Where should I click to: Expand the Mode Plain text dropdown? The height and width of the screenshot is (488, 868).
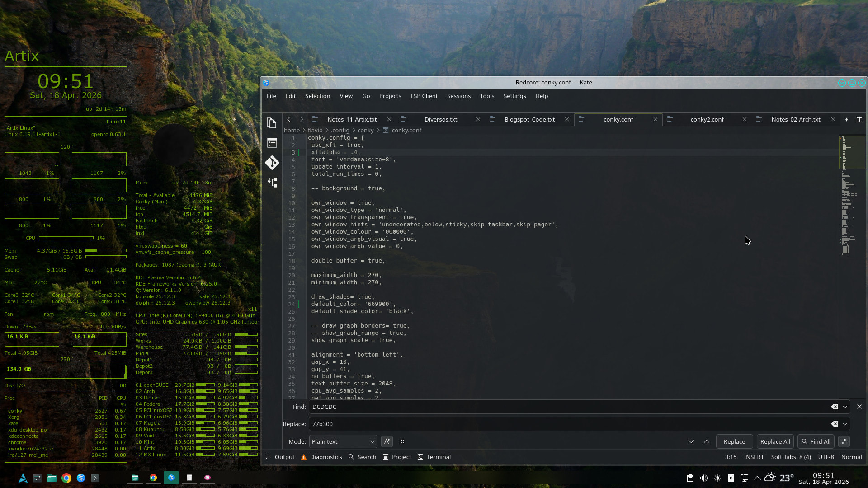[343, 441]
